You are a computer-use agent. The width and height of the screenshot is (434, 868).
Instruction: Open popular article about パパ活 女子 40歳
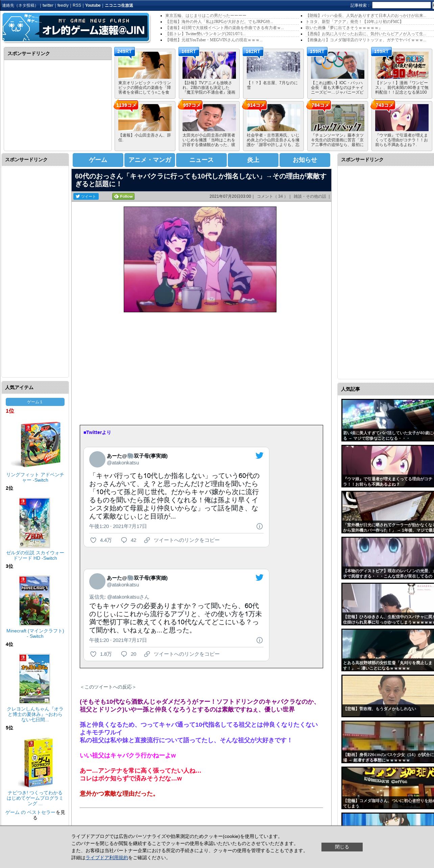click(x=388, y=420)
